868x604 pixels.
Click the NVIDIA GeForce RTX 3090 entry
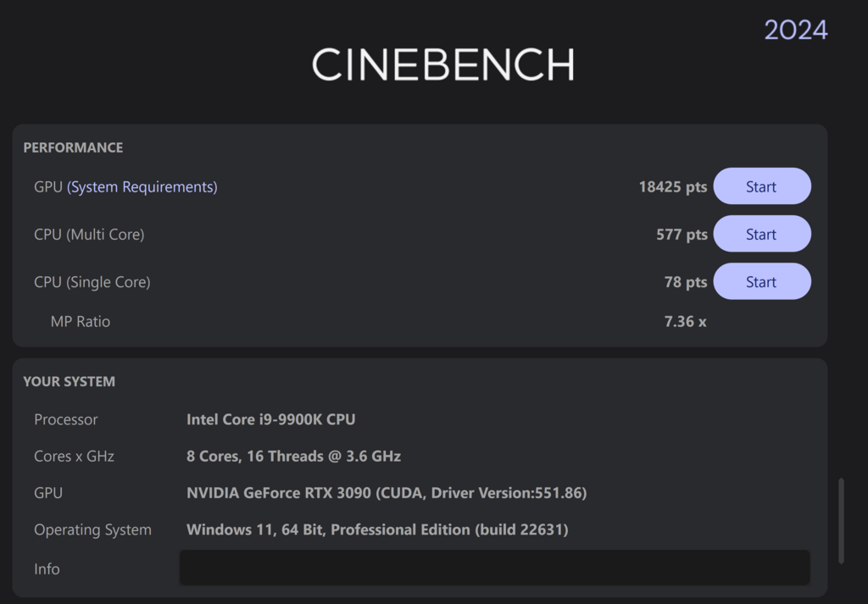[x=387, y=493]
